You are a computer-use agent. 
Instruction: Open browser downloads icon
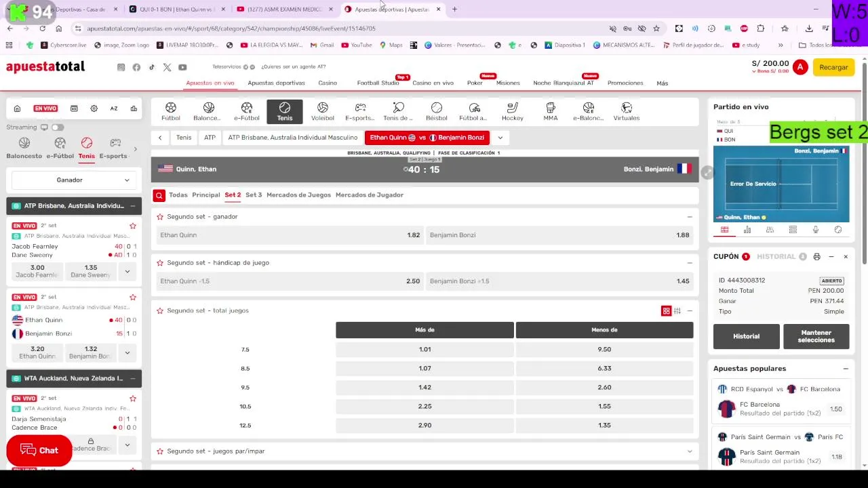[809, 28]
